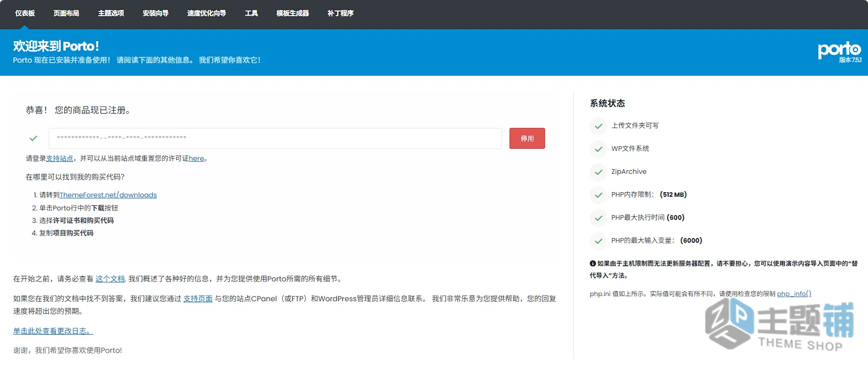
Task: Go to the 页面布局 tab
Action: click(x=66, y=14)
